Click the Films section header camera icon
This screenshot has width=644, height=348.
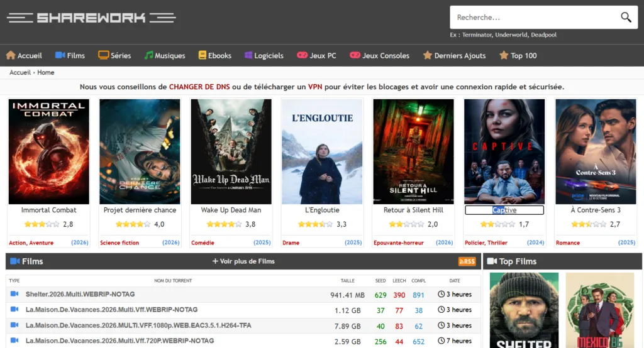[x=15, y=261]
